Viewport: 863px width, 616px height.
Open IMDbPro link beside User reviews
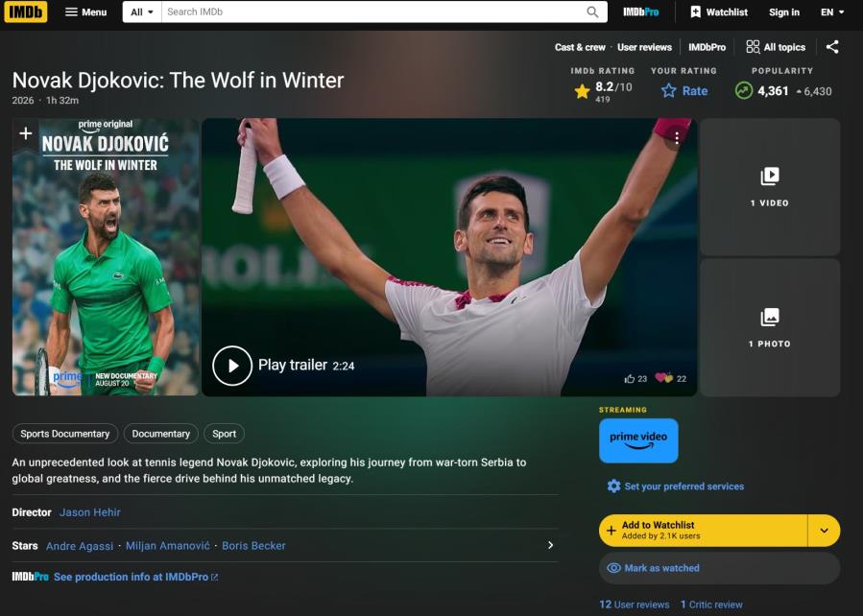coord(707,47)
